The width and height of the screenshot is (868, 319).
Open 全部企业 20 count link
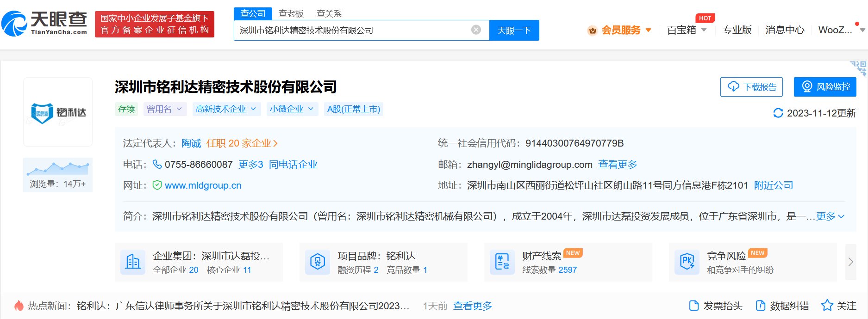(x=175, y=270)
